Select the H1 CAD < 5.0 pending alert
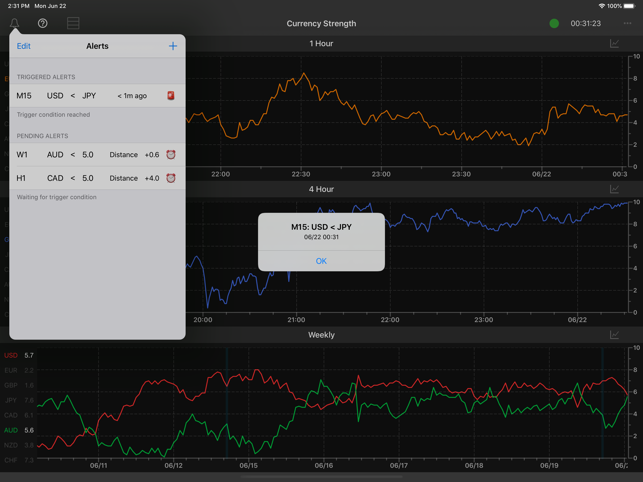Screen dimensions: 643x482 click(90, 178)
